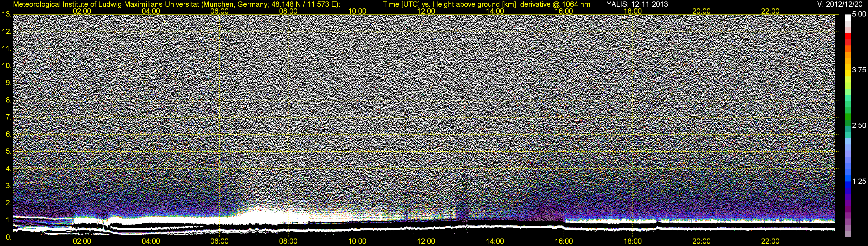Image resolution: width=868 pixels, height=246 pixels.
Task: Pick the 10 km height axis label
Action: point(6,66)
